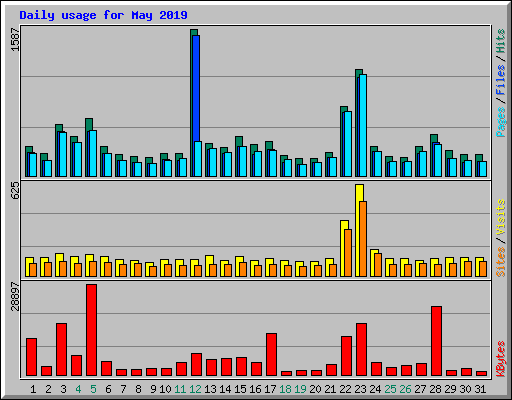Click the cyan Pages bar for day 5
The image size is (512, 400).
click(93, 153)
